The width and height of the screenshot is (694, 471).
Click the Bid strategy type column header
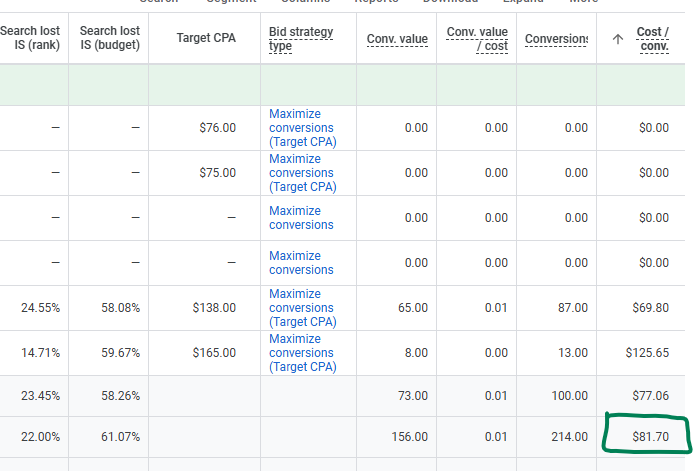(301, 39)
